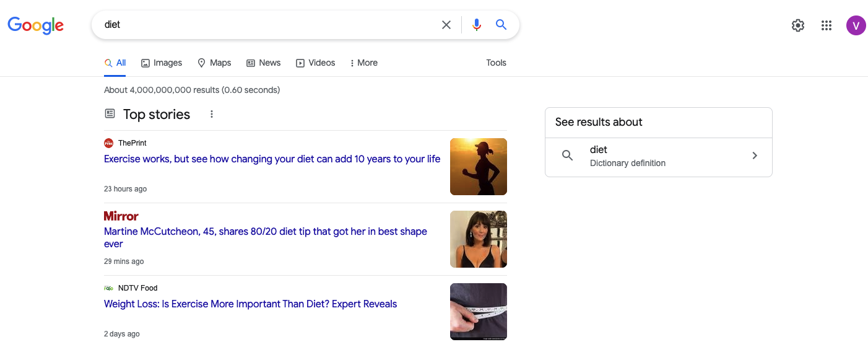Switch to the News tab

(264, 63)
